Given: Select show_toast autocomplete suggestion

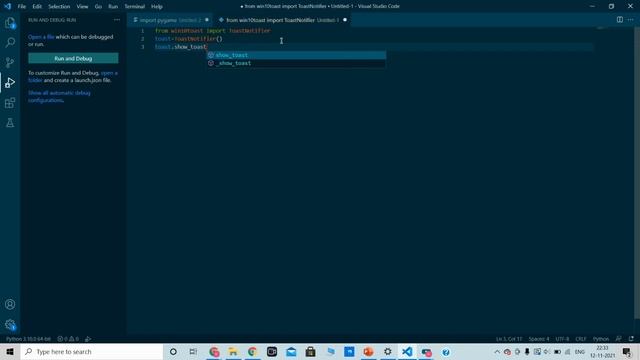Looking at the screenshot, I should click(x=296, y=55).
